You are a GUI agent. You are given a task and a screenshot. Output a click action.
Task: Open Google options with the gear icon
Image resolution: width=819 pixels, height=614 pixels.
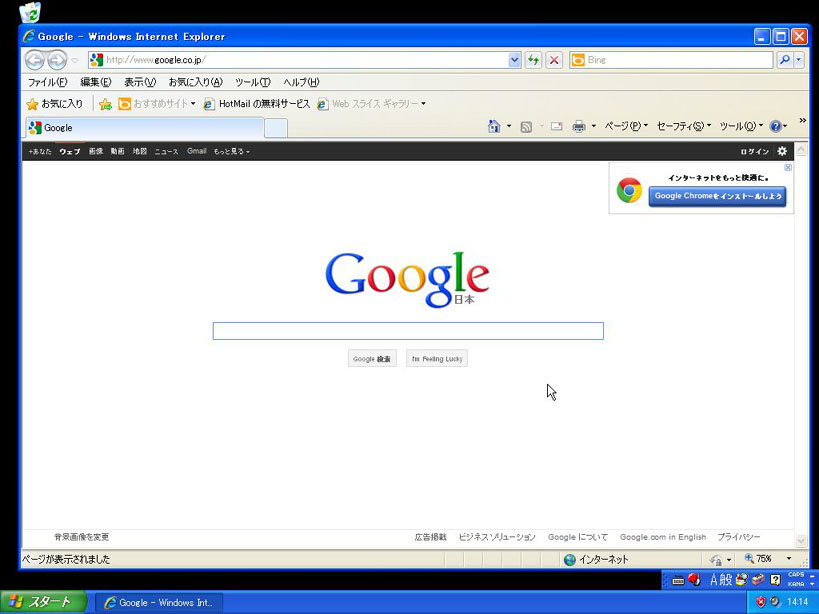[x=782, y=151]
